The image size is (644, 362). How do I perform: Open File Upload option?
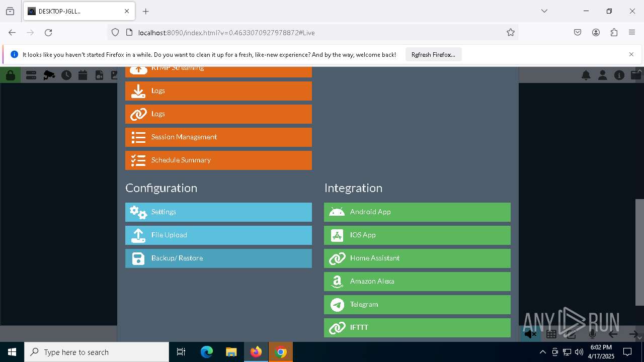[218, 235]
